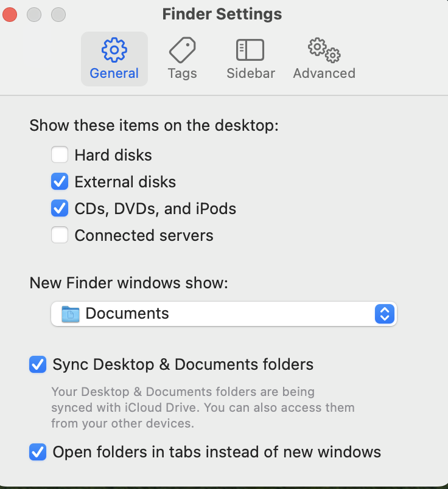Open the General gear icon tab

click(114, 50)
